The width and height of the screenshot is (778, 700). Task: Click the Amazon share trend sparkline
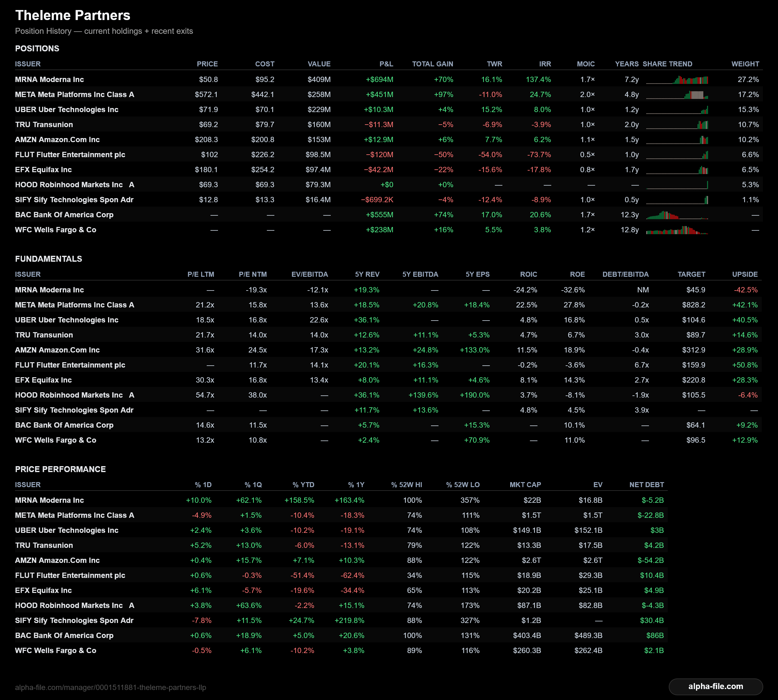point(677,140)
